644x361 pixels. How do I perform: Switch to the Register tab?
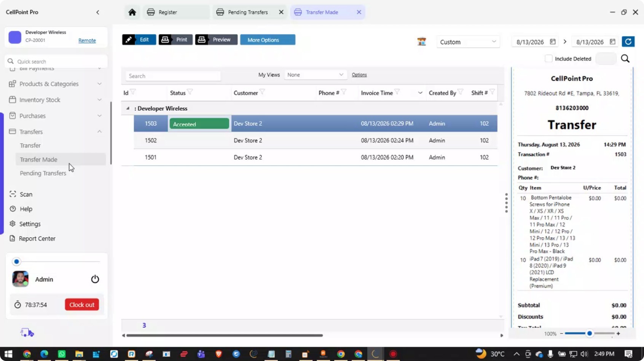176,12
